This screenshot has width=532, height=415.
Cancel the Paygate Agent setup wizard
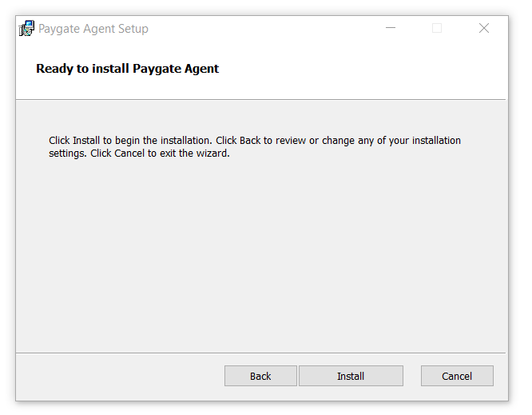(457, 376)
